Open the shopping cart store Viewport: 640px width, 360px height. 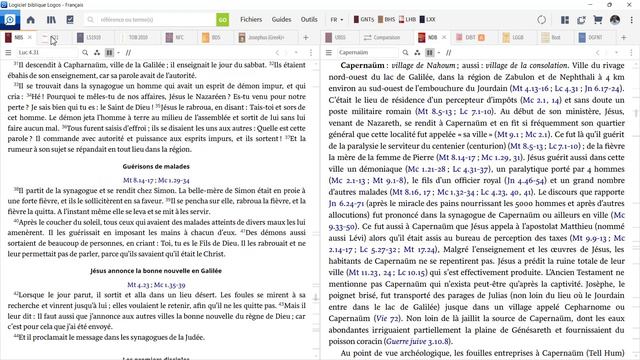click(598, 20)
